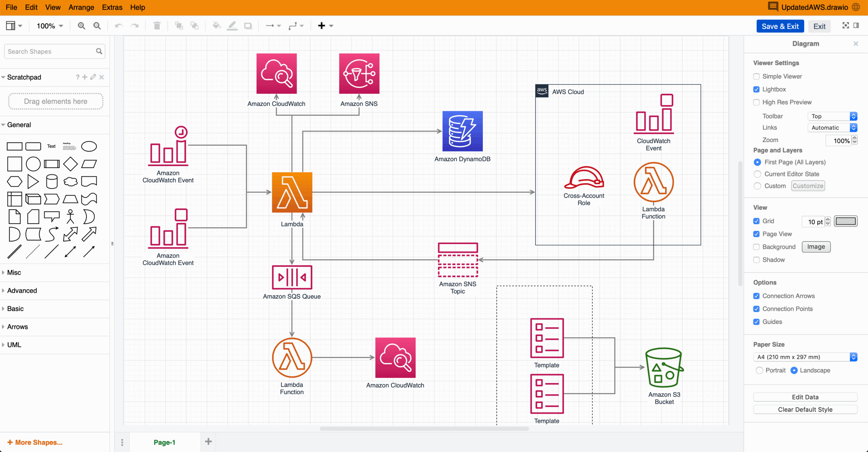
Task: Select Current Editor State radio button
Action: 757,174
